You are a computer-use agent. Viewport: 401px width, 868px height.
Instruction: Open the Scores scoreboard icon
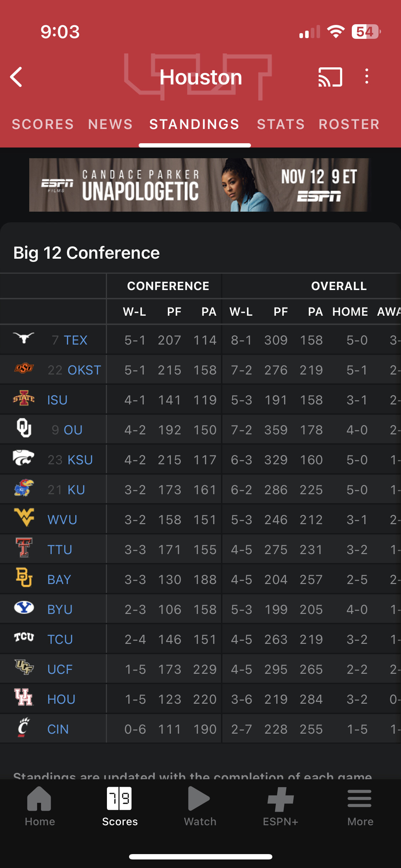(x=120, y=798)
